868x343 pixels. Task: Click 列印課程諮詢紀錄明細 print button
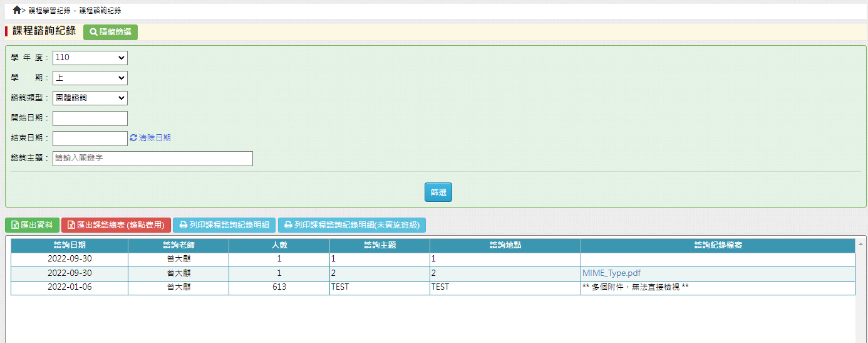coord(224,225)
